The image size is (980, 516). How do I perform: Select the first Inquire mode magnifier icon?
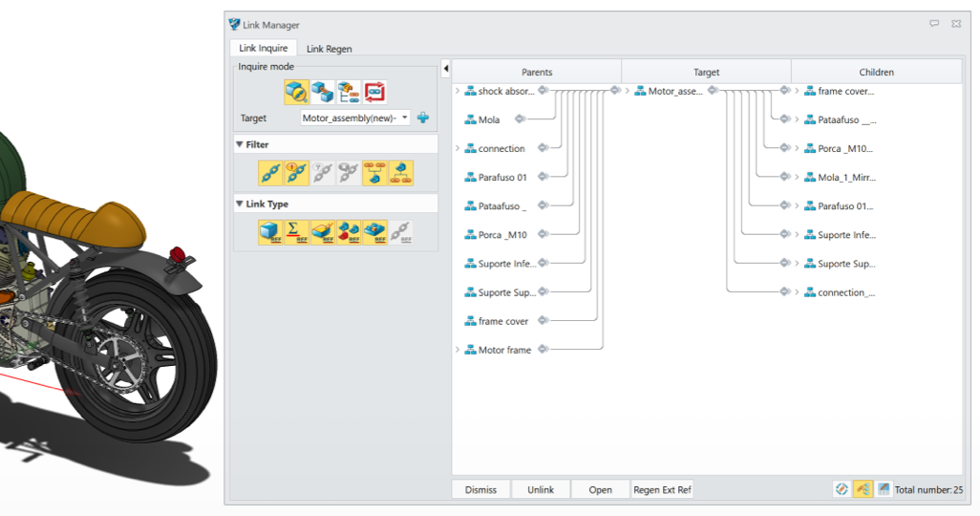(296, 92)
